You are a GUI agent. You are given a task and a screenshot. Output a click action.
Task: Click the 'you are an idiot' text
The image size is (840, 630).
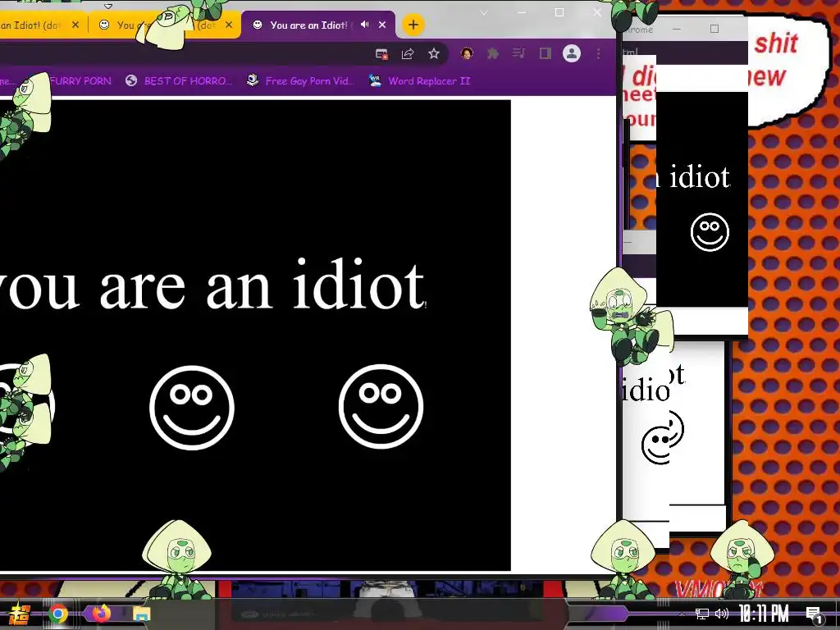pos(212,285)
